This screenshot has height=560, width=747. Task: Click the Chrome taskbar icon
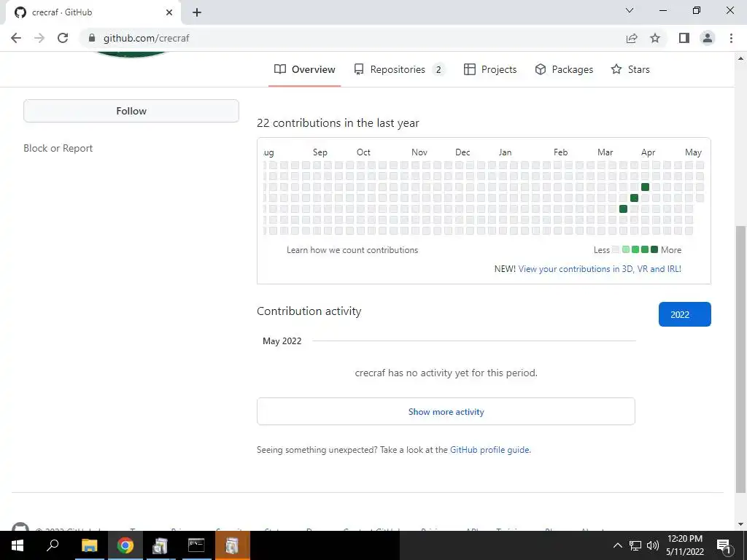point(125,545)
